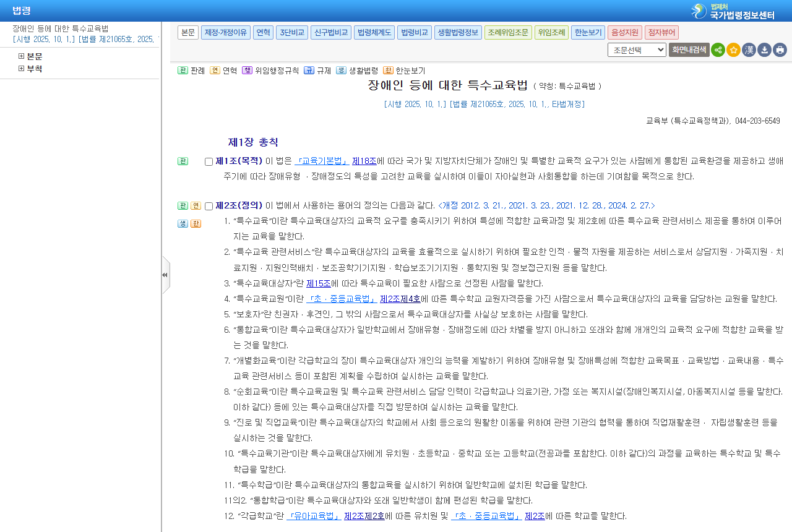Screen dimensions: 792x532
Task: Check the box for 제1조(목적)
Action: point(209,162)
